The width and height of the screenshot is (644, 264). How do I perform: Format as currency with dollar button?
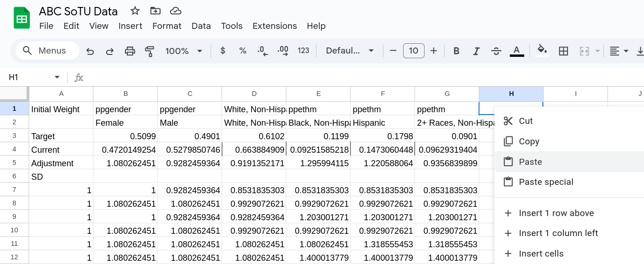223,51
